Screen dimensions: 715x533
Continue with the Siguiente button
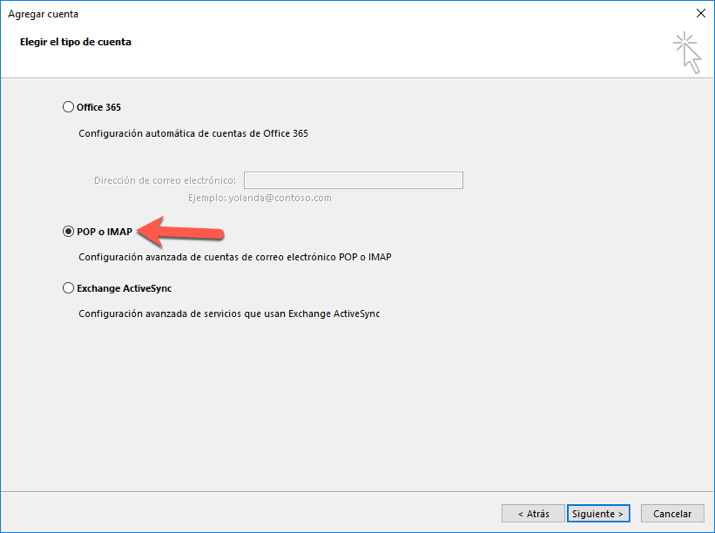(598, 514)
